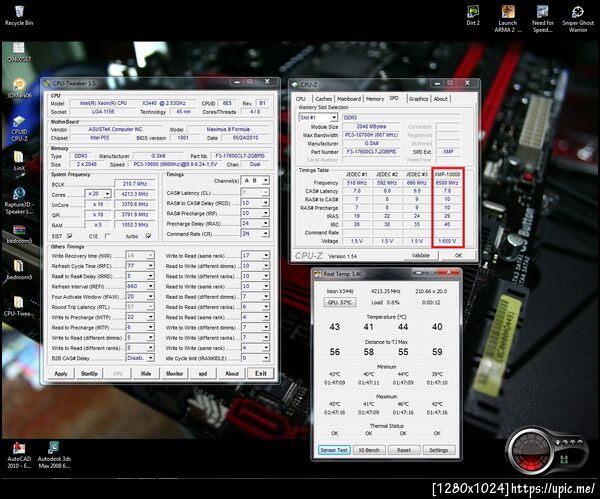Image resolution: width=600 pixels, height=499 pixels.
Task: Open the Launch ARMA 2 shortcut
Action: (x=508, y=18)
